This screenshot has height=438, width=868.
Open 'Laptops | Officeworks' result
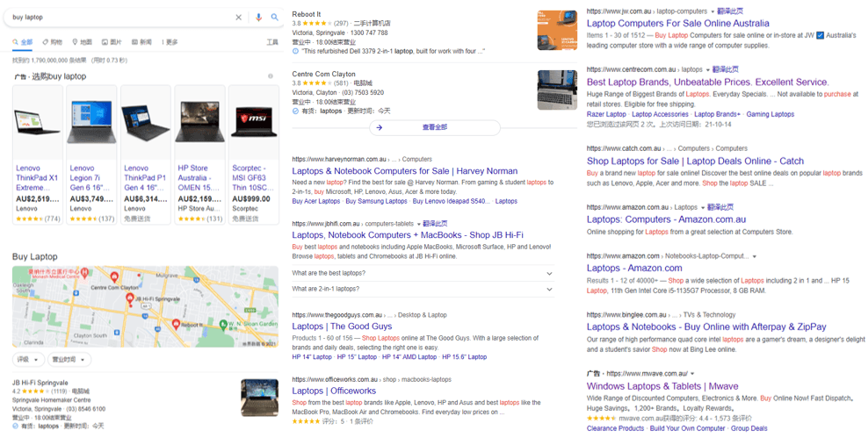[x=334, y=391]
